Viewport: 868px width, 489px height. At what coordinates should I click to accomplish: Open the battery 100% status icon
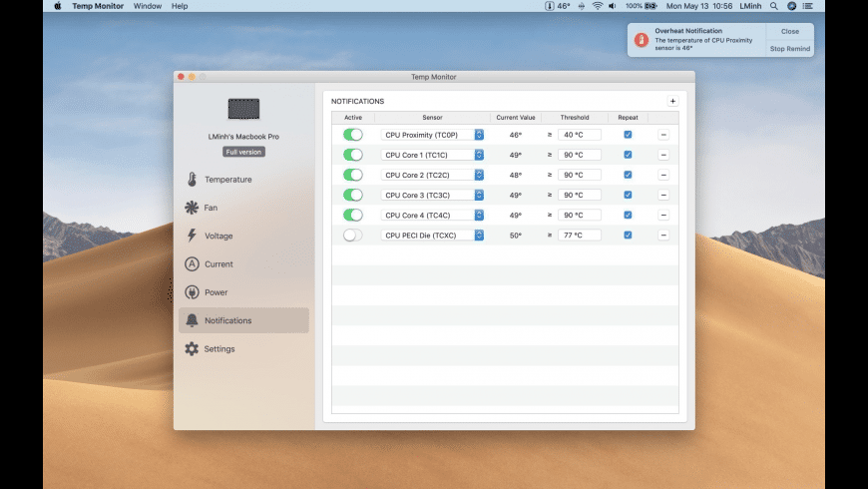pos(642,6)
